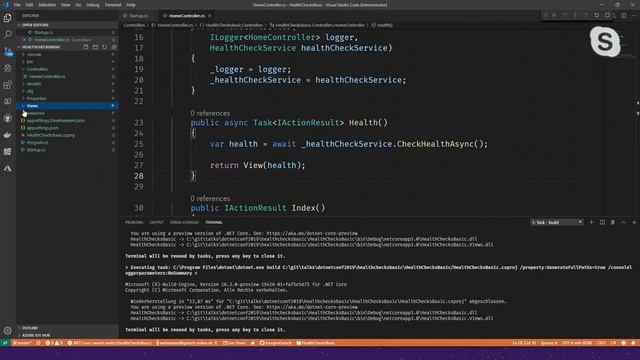Image resolution: width=640 pixels, height=360 pixels.
Task: Click the feedback smiley in status bar
Action: point(623,343)
